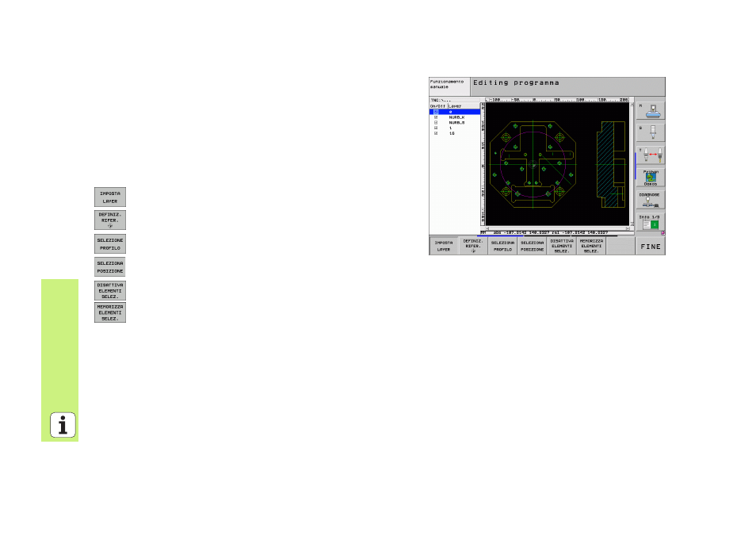
Task: Toggle the NURB_S layer checkbox
Action: [436, 123]
